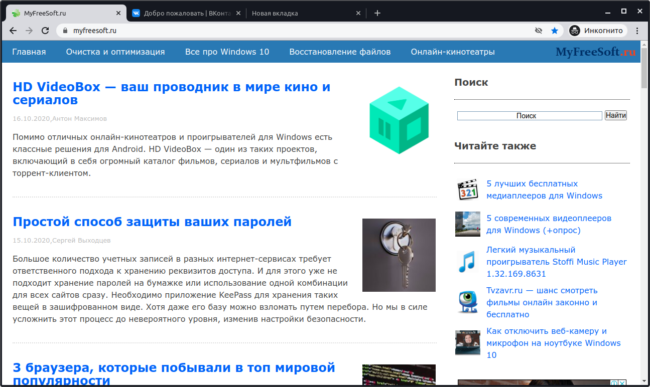Image resolution: width=650 pixels, height=387 pixels.
Task: Click the date 15.10.2020, Сергей Выходцев
Action: [61, 241]
